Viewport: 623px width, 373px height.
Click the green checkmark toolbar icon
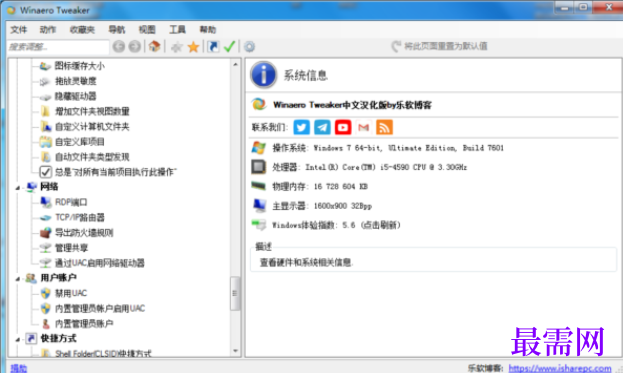(x=230, y=46)
